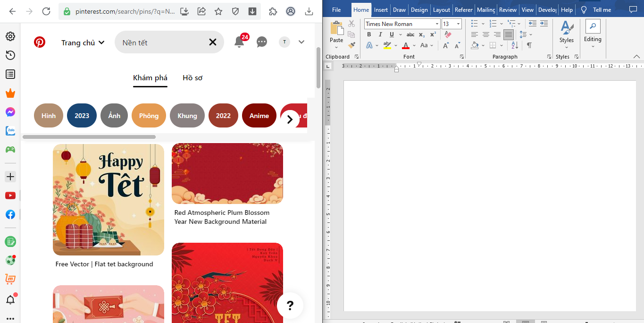Increase font size with the grow font icon

click(x=446, y=45)
